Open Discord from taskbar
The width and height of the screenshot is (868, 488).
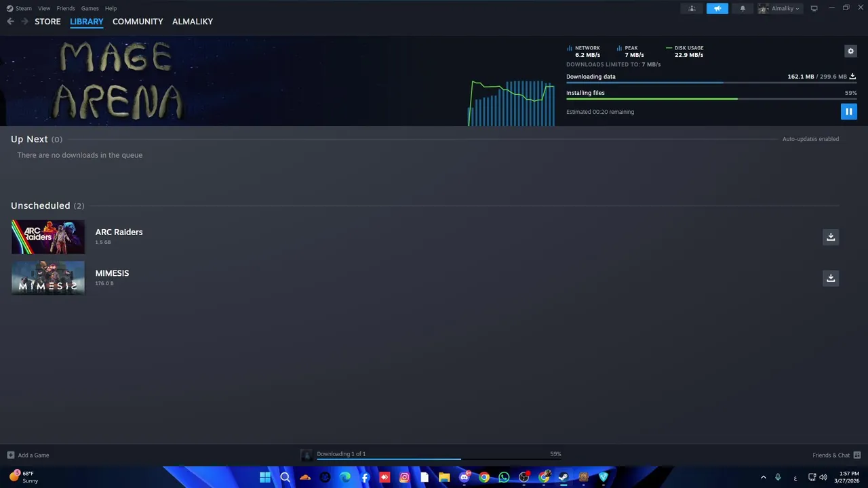pos(464,477)
